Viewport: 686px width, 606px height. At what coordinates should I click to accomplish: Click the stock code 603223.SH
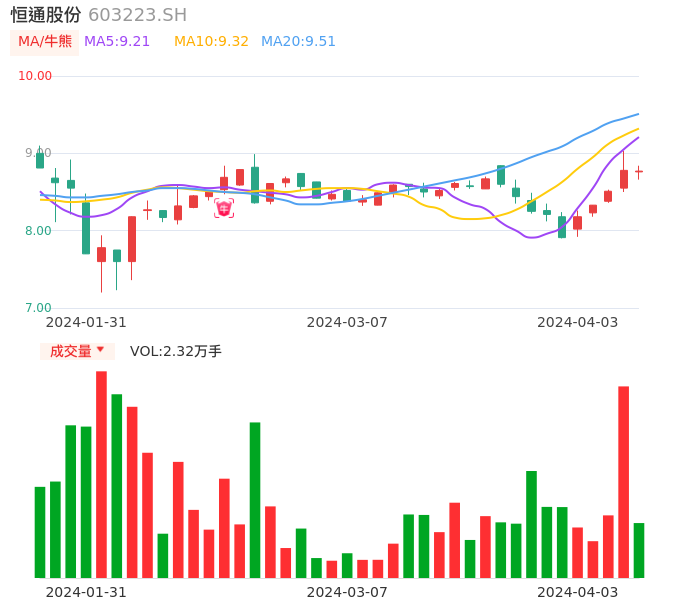(137, 14)
